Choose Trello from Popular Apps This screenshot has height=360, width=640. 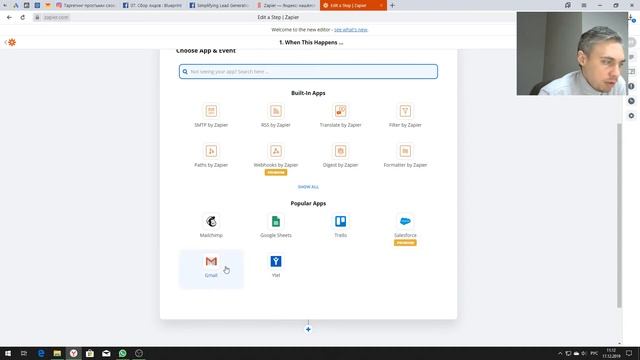pyautogui.click(x=340, y=226)
